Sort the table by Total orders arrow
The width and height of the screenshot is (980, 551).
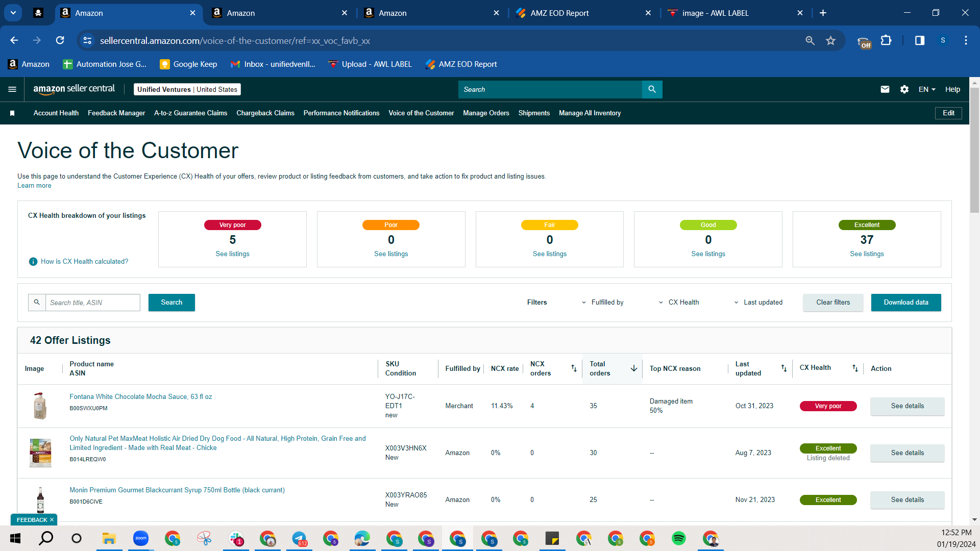(634, 368)
